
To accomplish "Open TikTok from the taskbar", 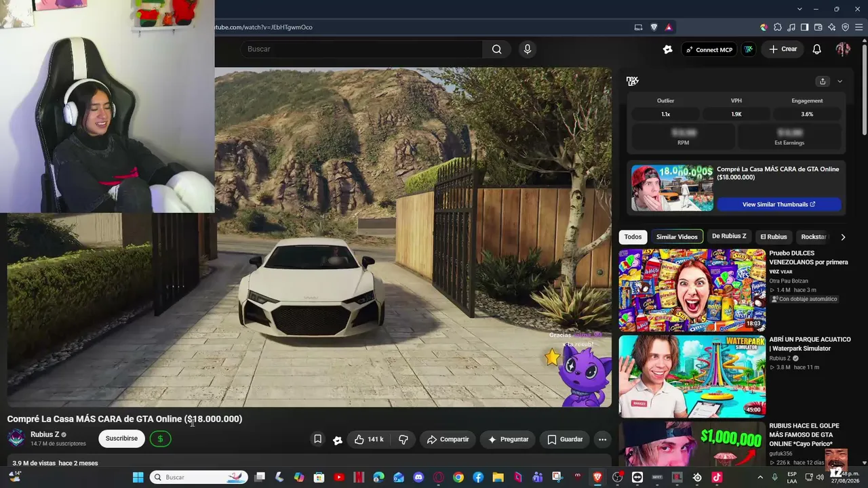I will pos(717,477).
